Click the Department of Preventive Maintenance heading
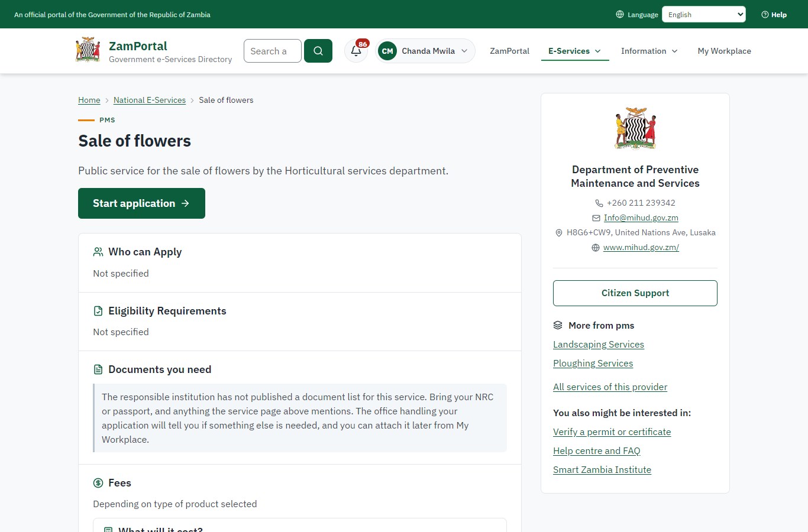Viewport: 808px width, 532px height. pos(635,176)
